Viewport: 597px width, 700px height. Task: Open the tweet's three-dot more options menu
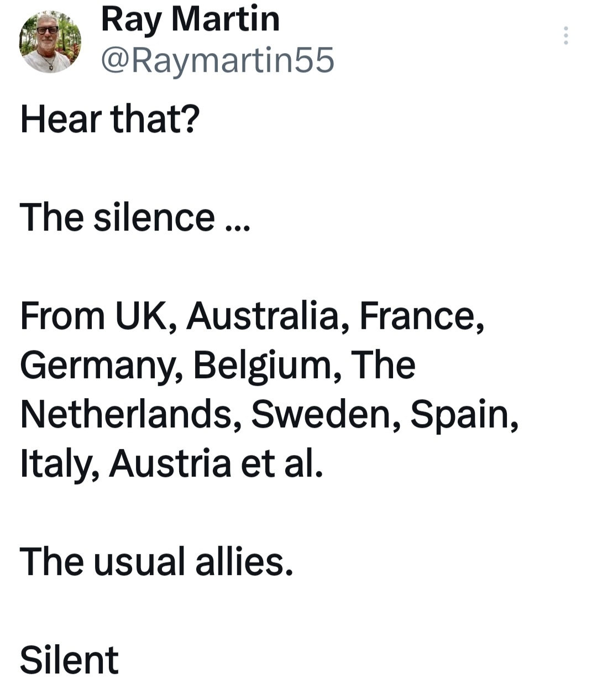click(x=565, y=35)
